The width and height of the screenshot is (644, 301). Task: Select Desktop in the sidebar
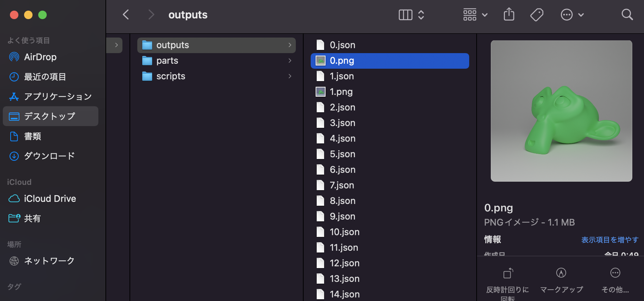point(50,116)
